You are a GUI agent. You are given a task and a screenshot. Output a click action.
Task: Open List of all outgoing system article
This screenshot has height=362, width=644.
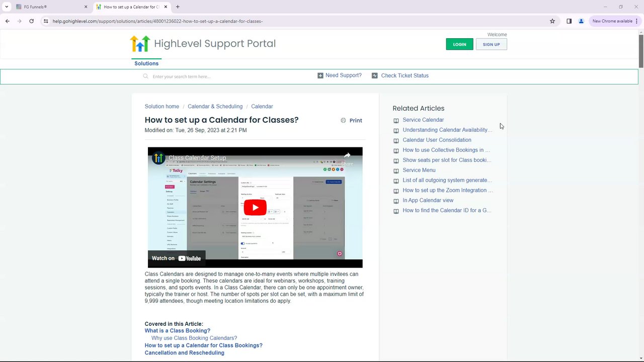point(447,180)
